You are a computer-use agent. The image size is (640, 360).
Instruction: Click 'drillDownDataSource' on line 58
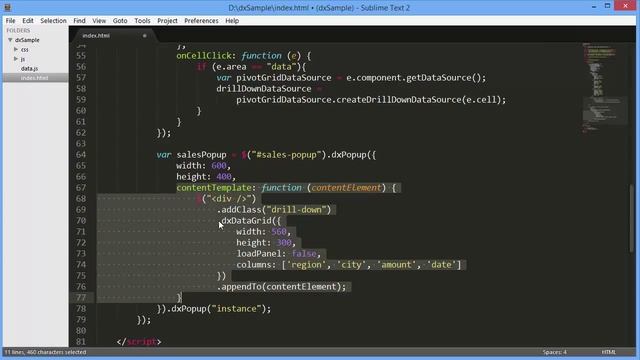pyautogui.click(x=264, y=89)
